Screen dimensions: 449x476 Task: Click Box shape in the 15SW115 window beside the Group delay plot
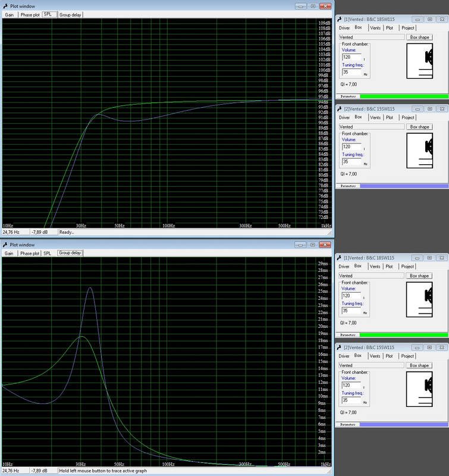tap(419, 365)
